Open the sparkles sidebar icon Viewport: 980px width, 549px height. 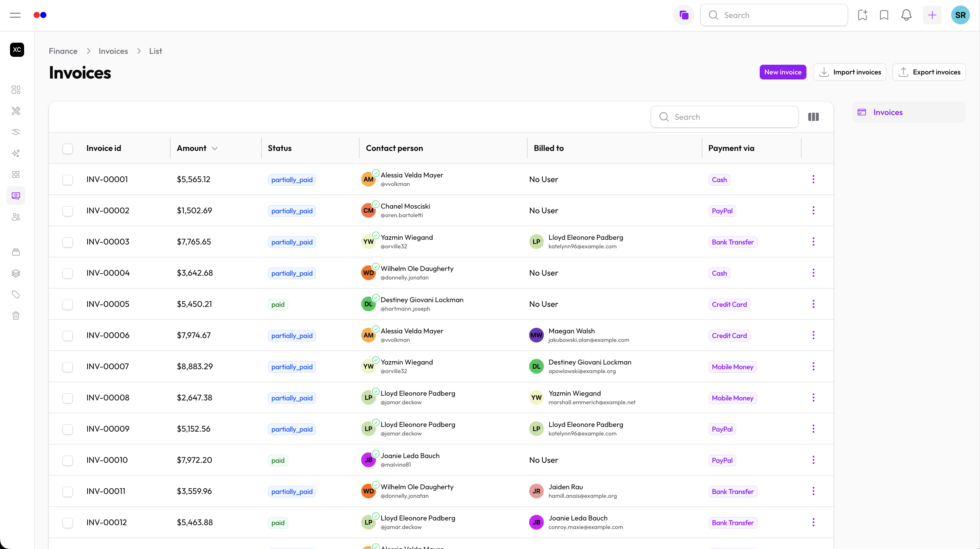[16, 153]
